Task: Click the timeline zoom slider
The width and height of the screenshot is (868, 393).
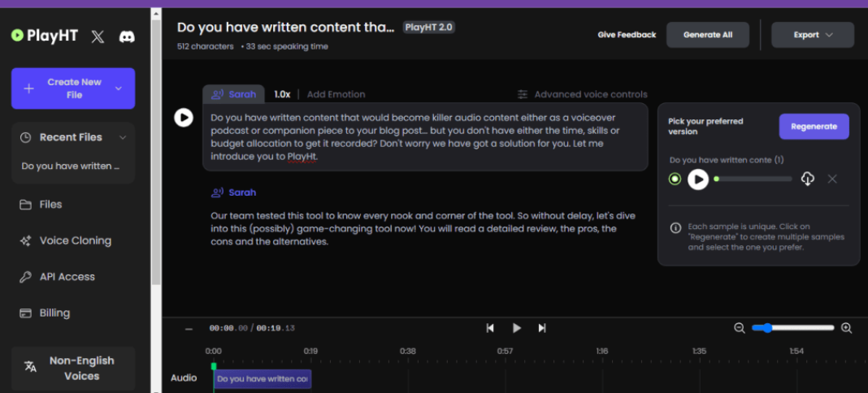Action: [x=792, y=328]
